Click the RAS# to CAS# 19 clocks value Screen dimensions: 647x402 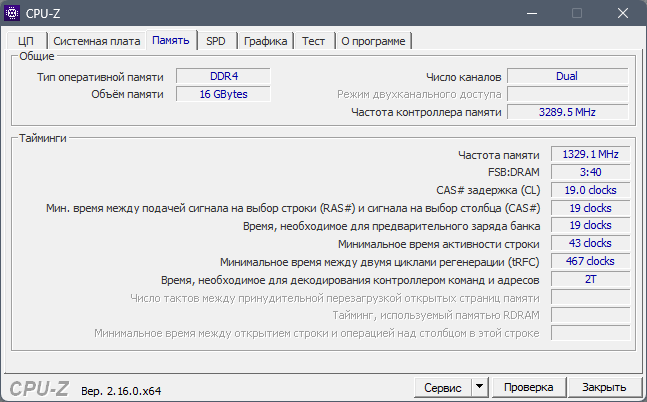590,208
